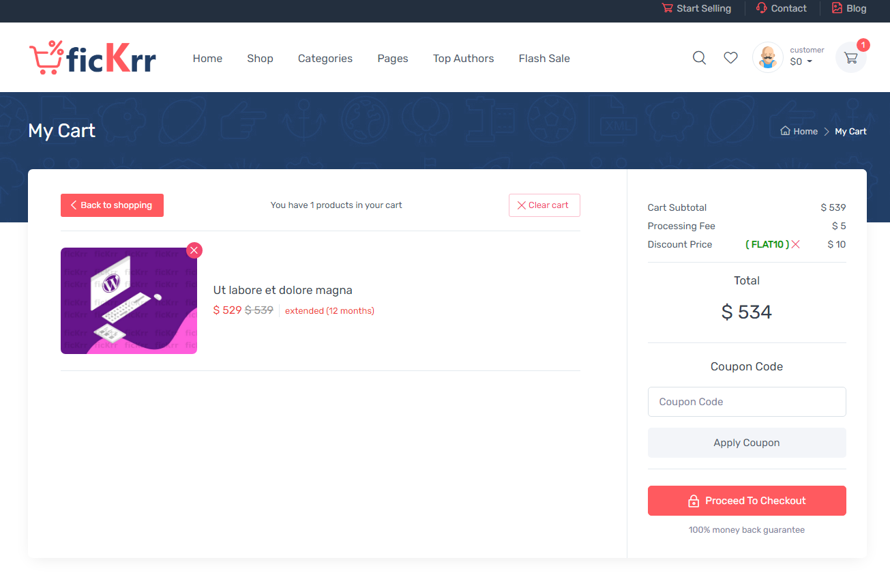Open the Categories menu

[x=325, y=59]
